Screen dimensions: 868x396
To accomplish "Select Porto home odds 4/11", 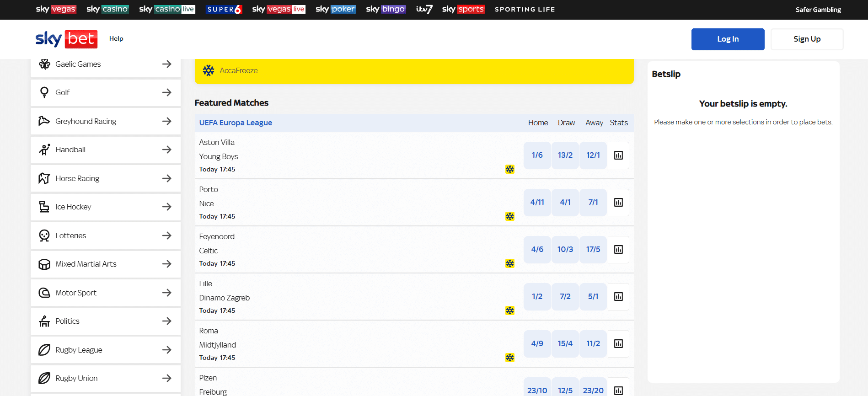I will click(x=537, y=203).
